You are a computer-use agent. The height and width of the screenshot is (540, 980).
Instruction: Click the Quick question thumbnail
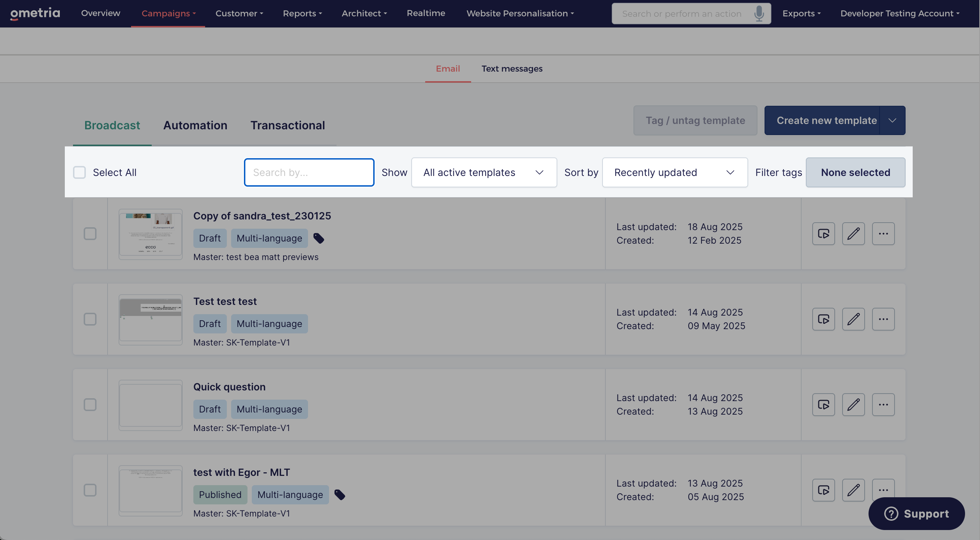coord(150,405)
